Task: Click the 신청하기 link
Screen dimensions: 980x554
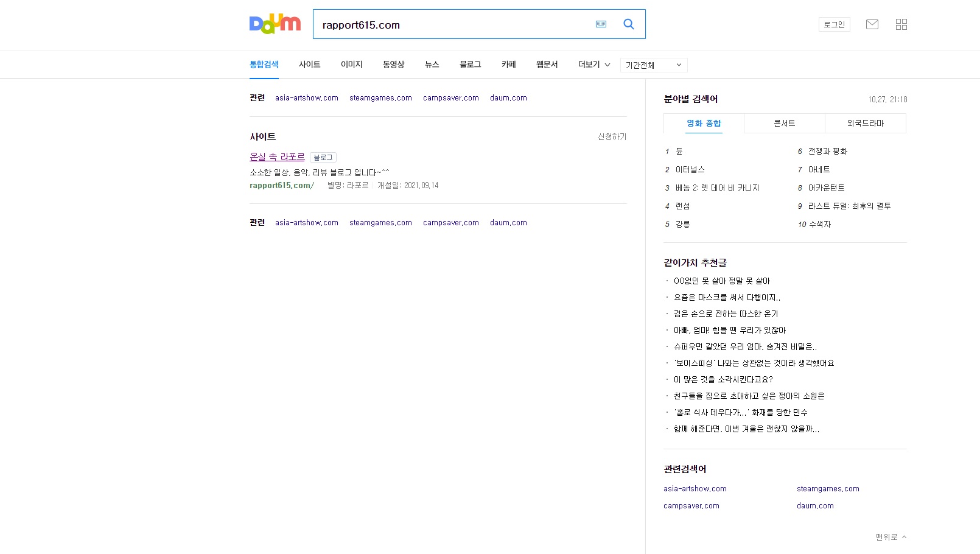Action: (612, 137)
